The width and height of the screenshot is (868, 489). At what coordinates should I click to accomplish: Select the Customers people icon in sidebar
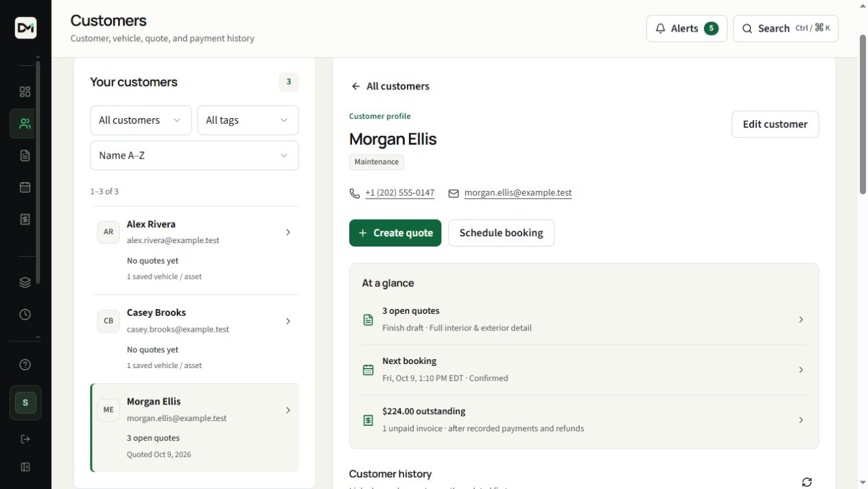click(25, 124)
